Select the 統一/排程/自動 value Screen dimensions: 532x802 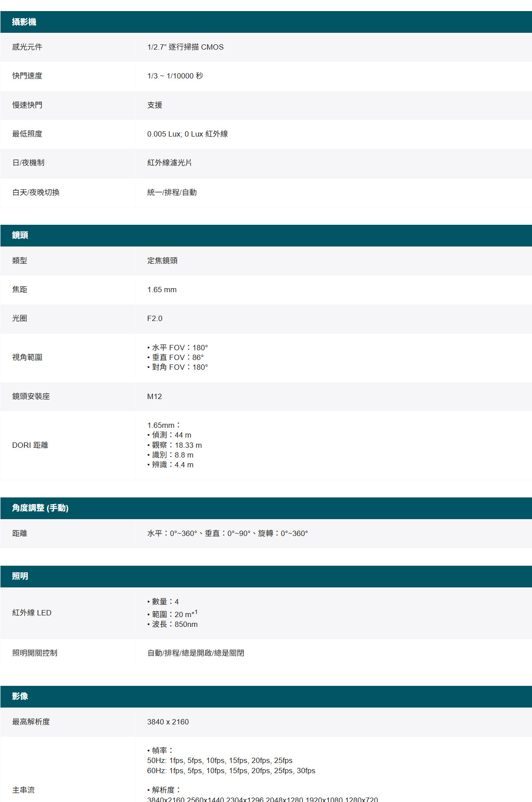[172, 192]
